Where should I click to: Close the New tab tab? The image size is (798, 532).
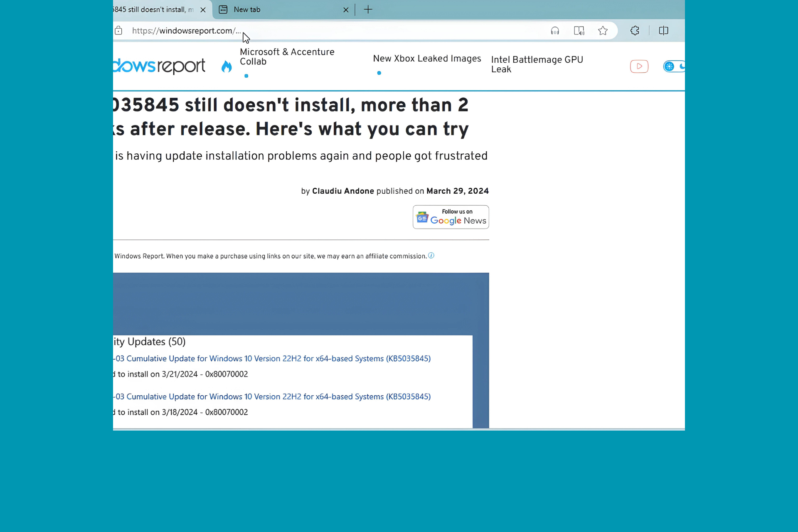tap(346, 10)
